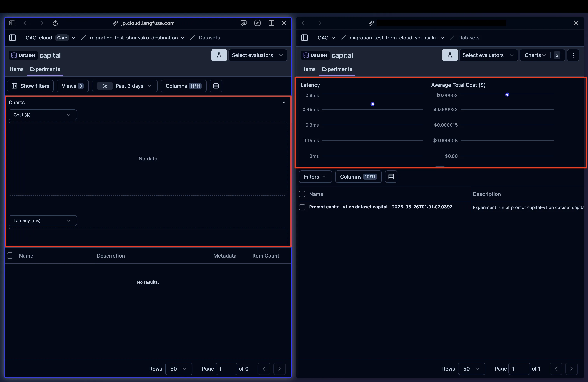The width and height of the screenshot is (588, 382).
Task: Open Select evaluators dropdown in left window
Action: pos(258,55)
